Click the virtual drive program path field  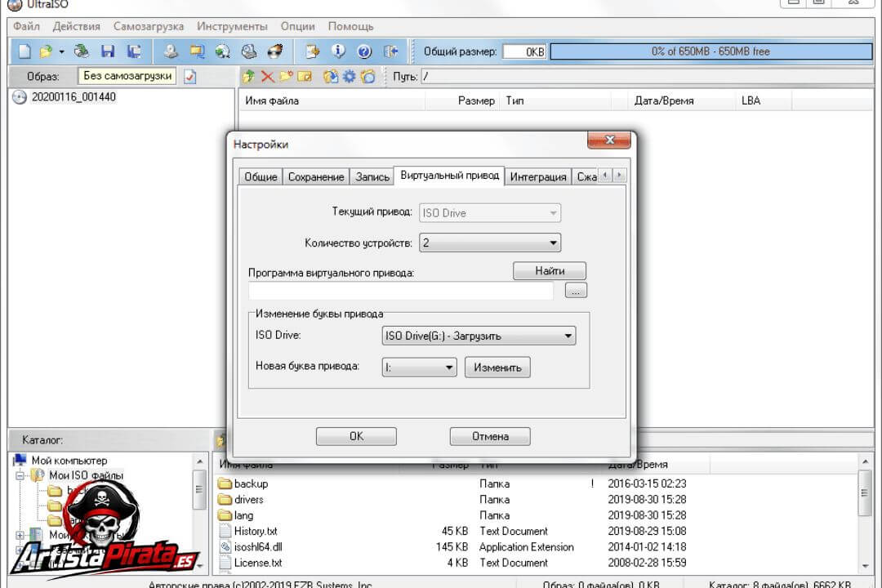click(401, 291)
